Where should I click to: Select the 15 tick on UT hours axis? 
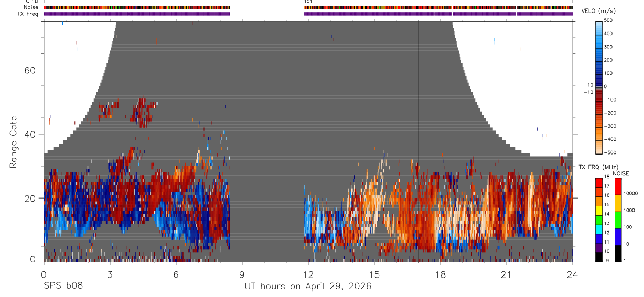tap(374, 274)
